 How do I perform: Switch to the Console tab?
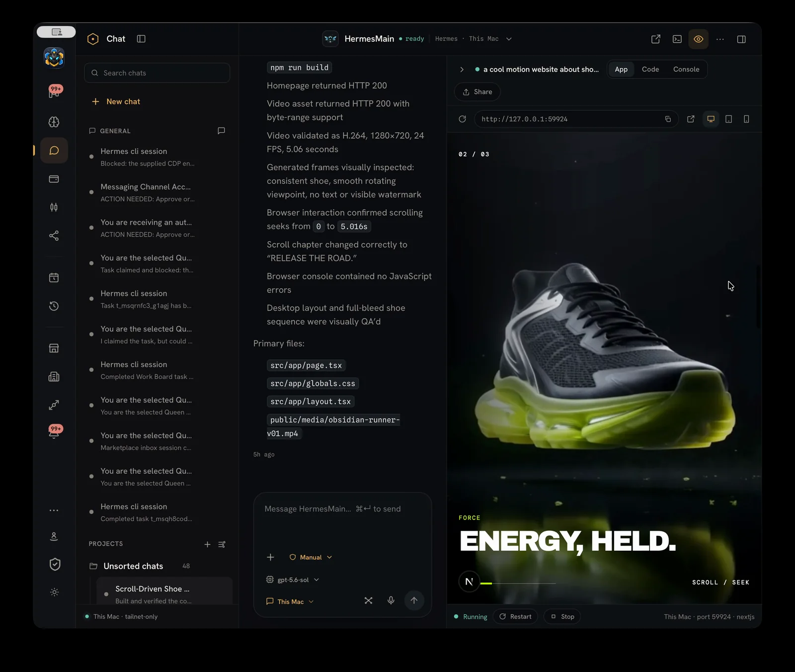point(686,69)
